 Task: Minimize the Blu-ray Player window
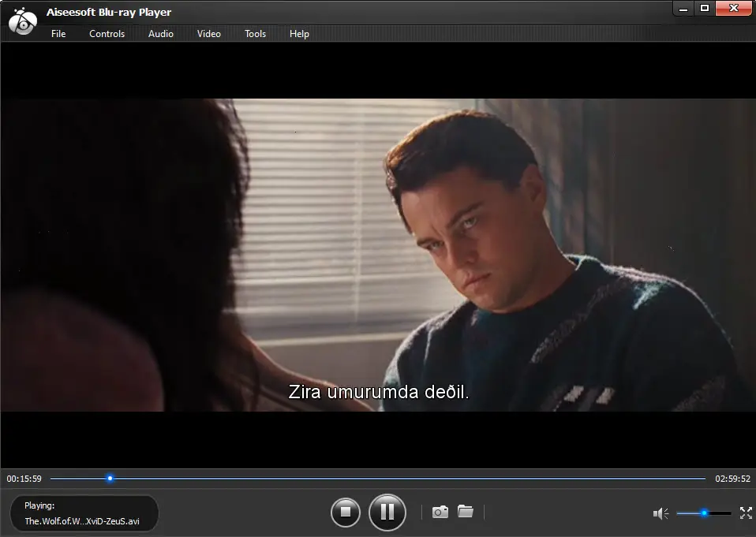click(x=683, y=9)
